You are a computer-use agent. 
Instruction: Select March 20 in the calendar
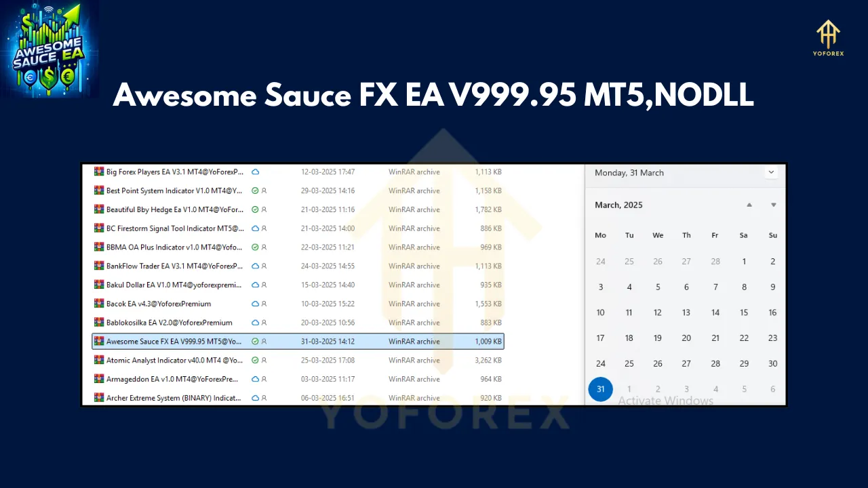coord(686,338)
